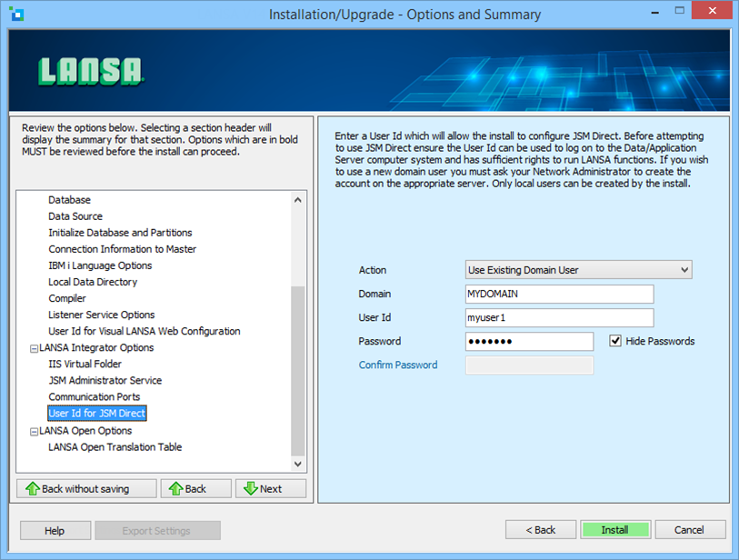Image resolution: width=739 pixels, height=560 pixels.
Task: Click the LANSA logo in the banner
Action: (x=90, y=71)
